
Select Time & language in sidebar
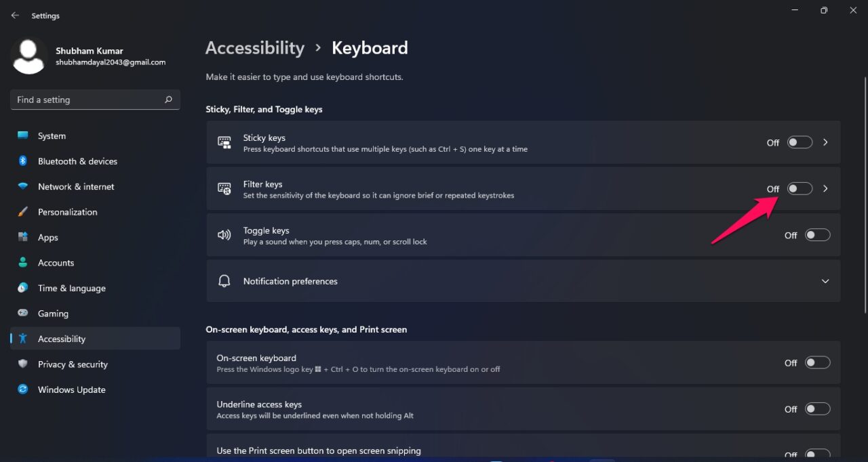coord(71,288)
